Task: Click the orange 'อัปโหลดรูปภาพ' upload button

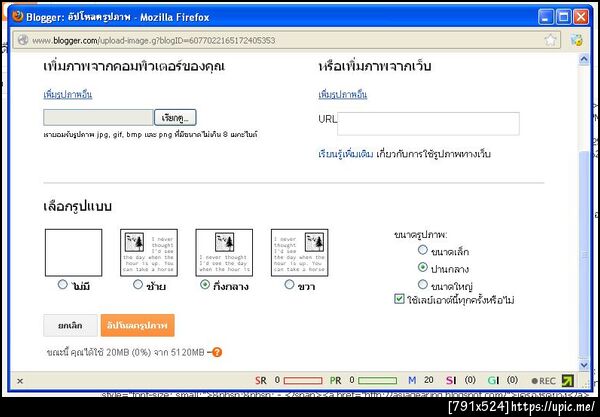Action: click(138, 326)
